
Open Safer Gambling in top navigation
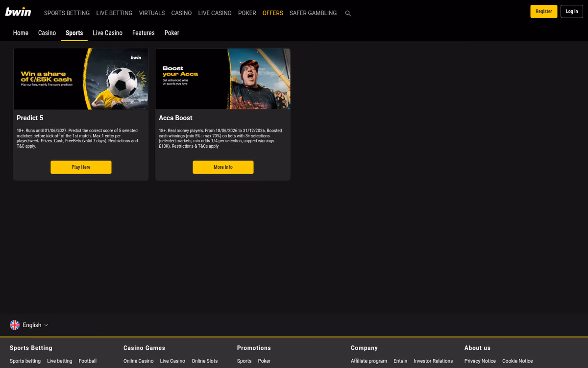313,13
